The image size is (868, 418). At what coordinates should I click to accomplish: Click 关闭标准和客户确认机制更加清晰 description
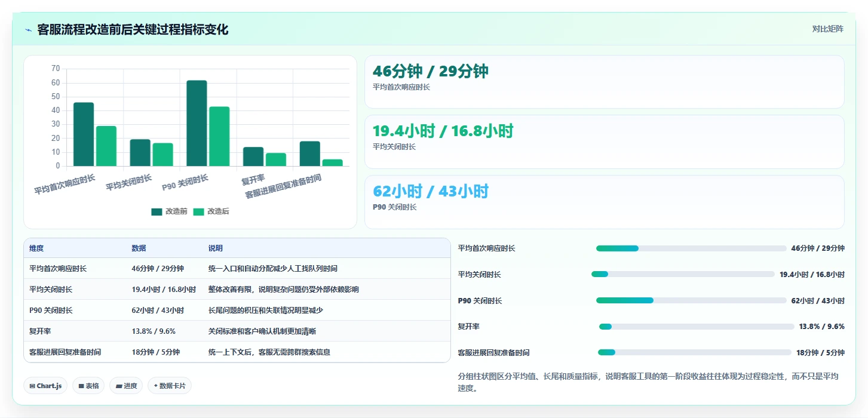pos(262,331)
